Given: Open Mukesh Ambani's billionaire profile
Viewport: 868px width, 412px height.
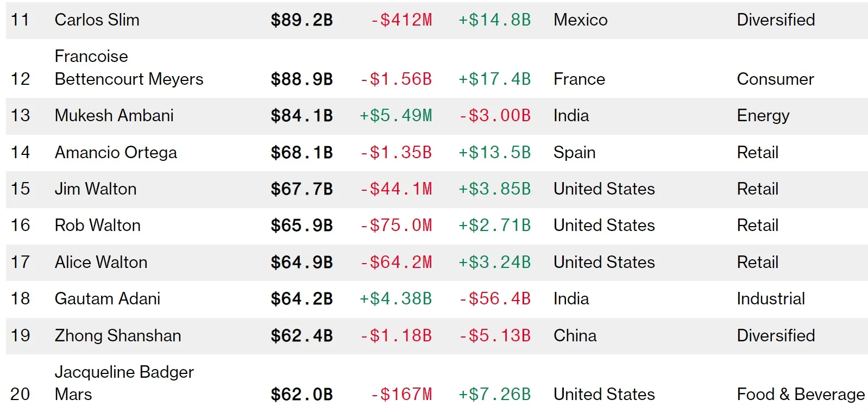Looking at the screenshot, I should [114, 116].
